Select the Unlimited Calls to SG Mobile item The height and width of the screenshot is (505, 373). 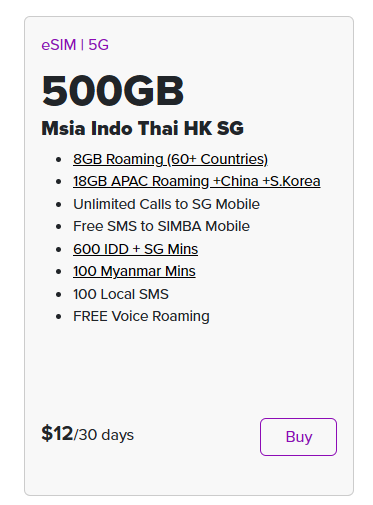166,204
